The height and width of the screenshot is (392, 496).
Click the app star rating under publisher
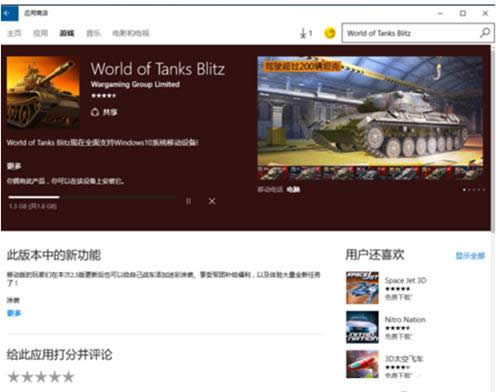(x=104, y=96)
